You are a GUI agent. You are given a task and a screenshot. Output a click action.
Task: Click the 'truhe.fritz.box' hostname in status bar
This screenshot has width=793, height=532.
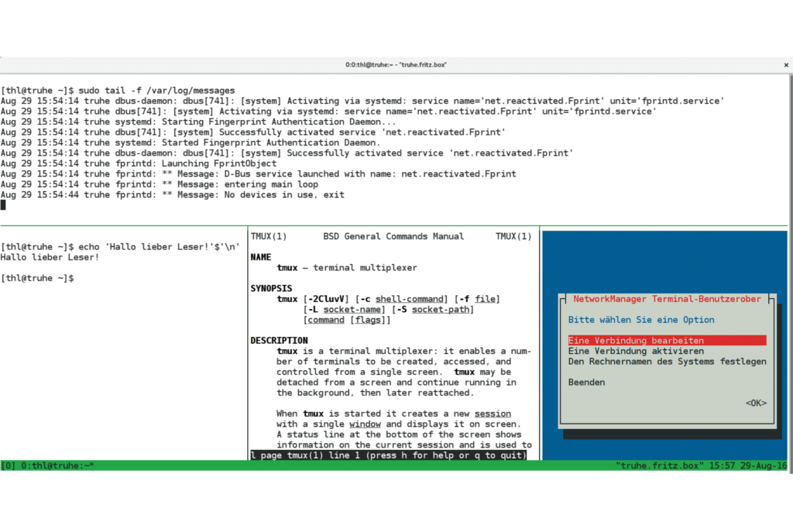pyautogui.click(x=658, y=465)
